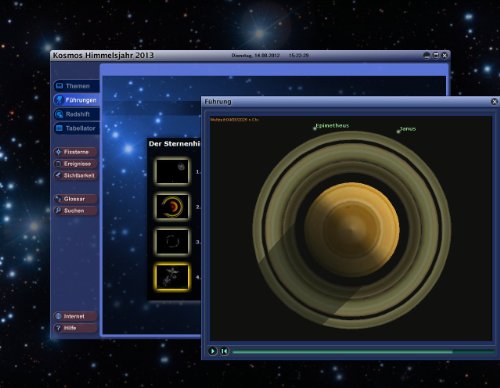The height and width of the screenshot is (388, 500).
Task: Select the Führungen sidebar item
Action: click(77, 100)
